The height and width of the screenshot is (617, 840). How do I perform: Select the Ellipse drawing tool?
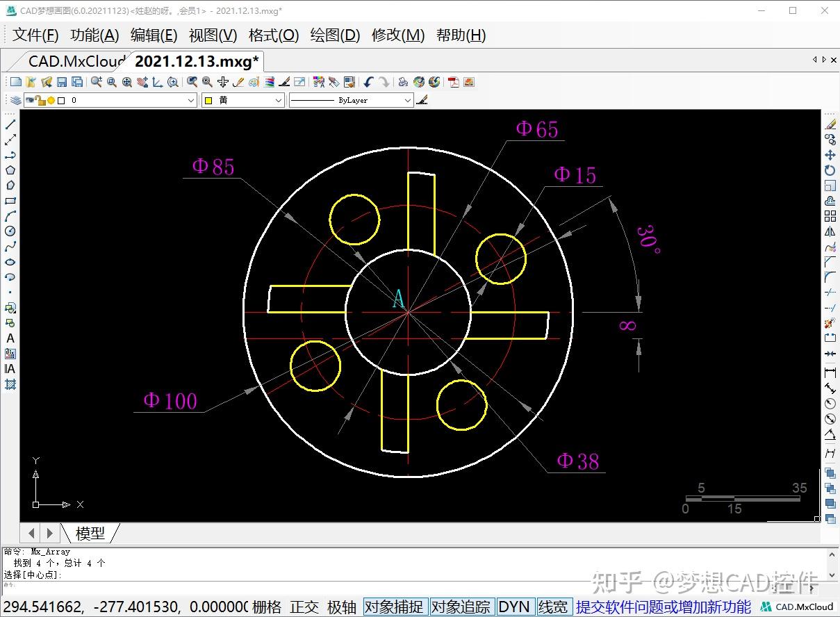10,262
